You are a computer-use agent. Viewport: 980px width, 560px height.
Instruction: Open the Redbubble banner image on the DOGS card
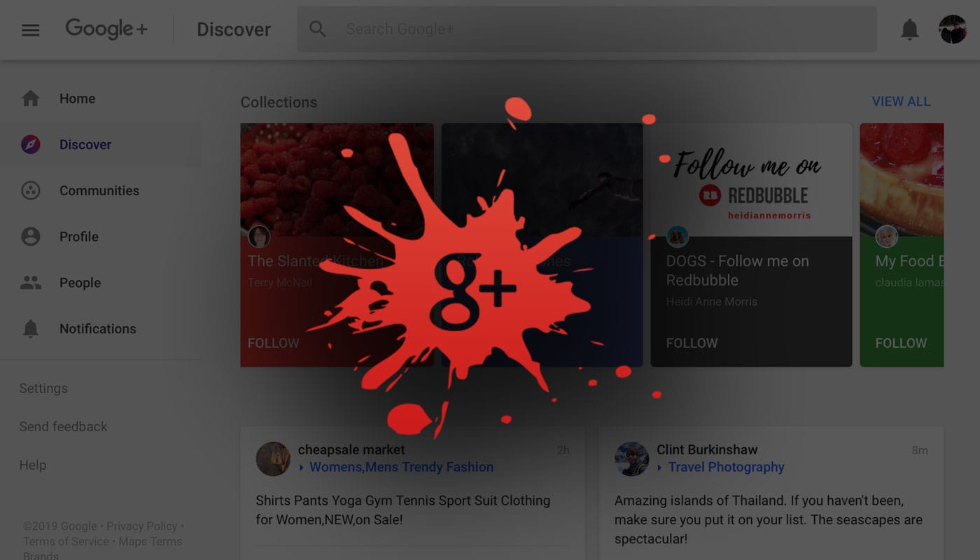[751, 180]
